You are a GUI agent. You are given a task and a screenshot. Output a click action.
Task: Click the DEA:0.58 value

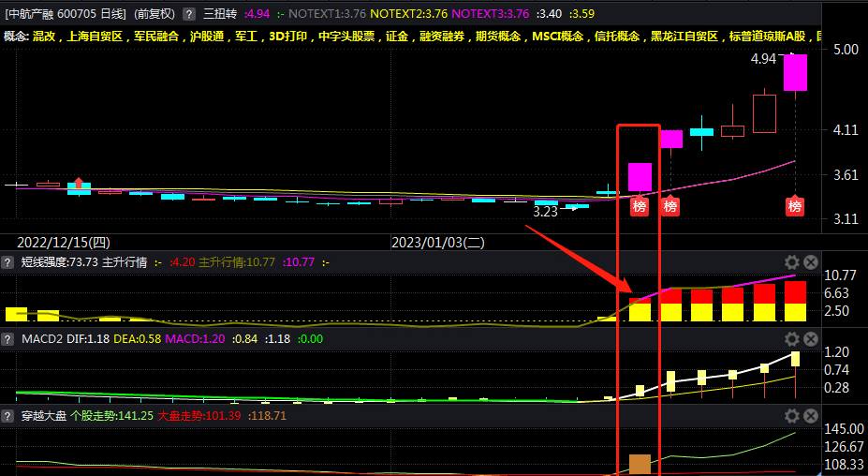coord(137,338)
